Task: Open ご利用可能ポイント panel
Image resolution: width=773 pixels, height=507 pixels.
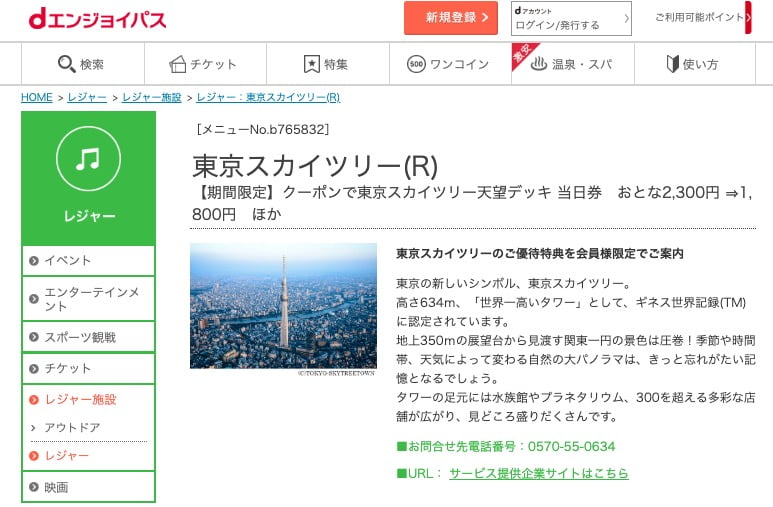Action: (x=700, y=18)
